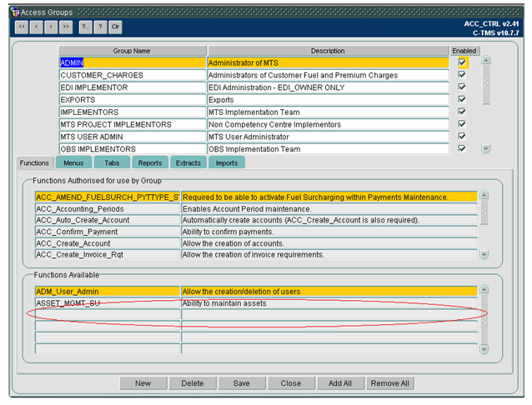Click the Add All button
The height and width of the screenshot is (405, 532).
pyautogui.click(x=340, y=383)
